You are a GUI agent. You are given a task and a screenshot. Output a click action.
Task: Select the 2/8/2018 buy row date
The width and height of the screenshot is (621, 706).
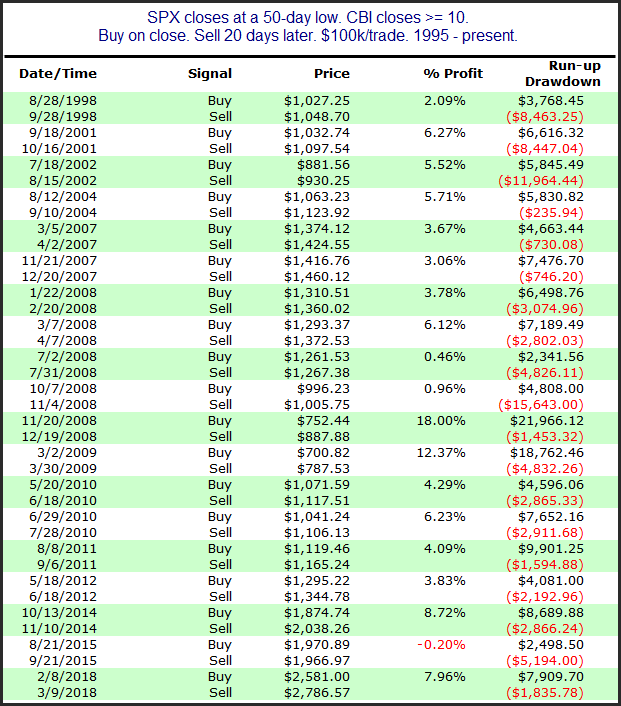[67, 676]
